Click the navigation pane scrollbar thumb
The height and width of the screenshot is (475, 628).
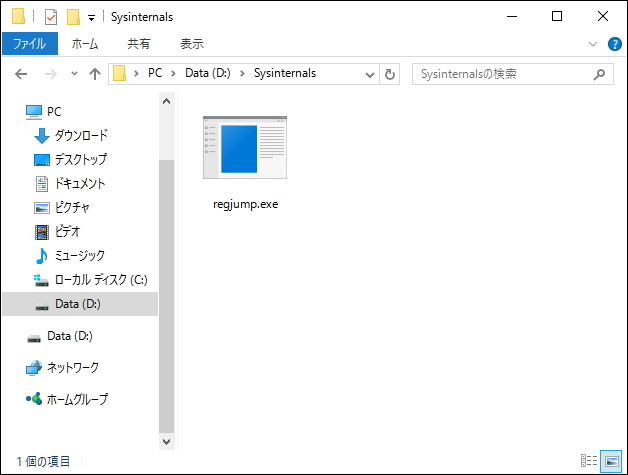tap(166, 296)
